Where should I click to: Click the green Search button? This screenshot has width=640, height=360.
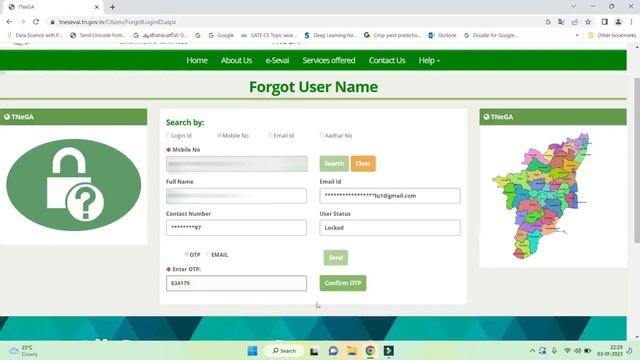pos(334,164)
